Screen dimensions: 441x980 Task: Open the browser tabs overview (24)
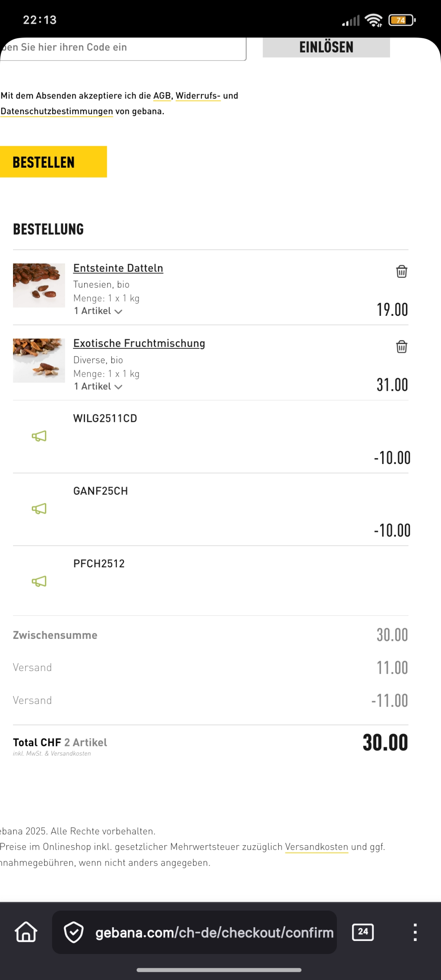click(363, 932)
